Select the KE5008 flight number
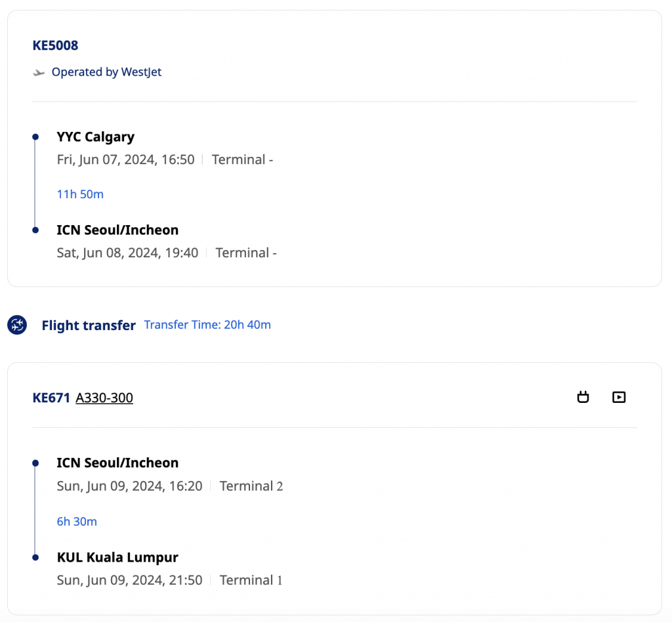The height and width of the screenshot is (622, 672). click(x=55, y=45)
